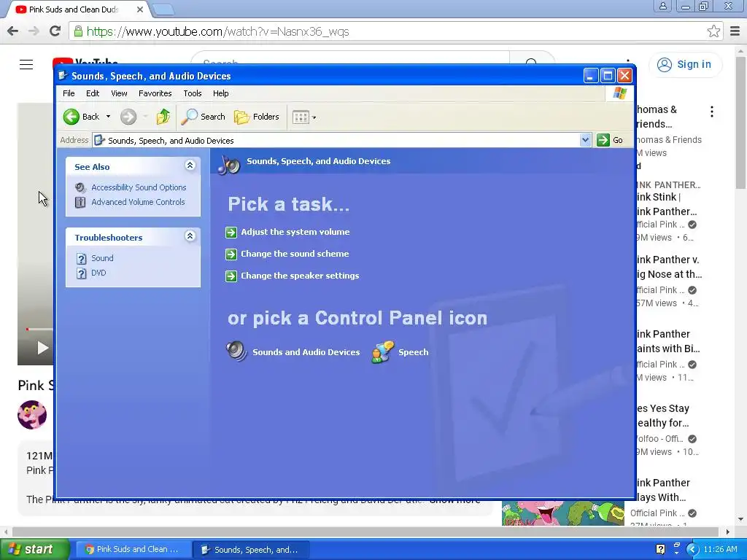This screenshot has width=747, height=560.
Task: Click the Speech label text
Action: coord(414,352)
